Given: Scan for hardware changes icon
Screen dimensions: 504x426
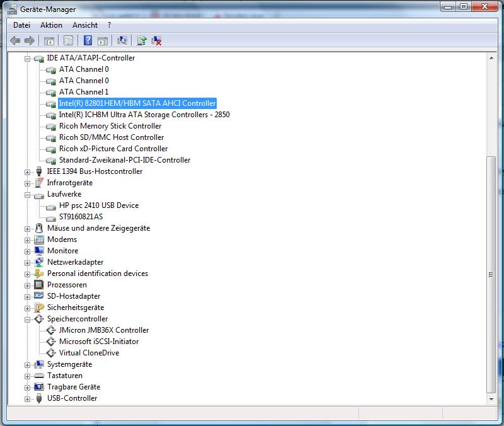Looking at the screenshot, I should click(122, 40).
